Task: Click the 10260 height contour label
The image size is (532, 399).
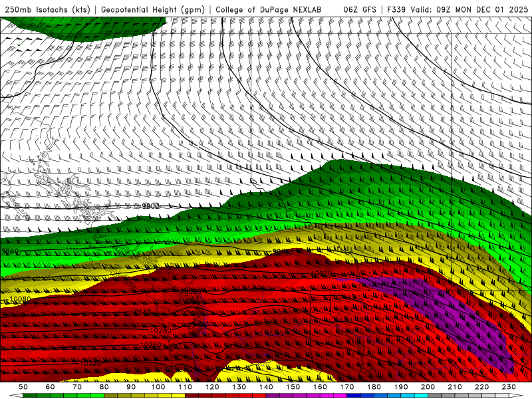Action: (151, 345)
